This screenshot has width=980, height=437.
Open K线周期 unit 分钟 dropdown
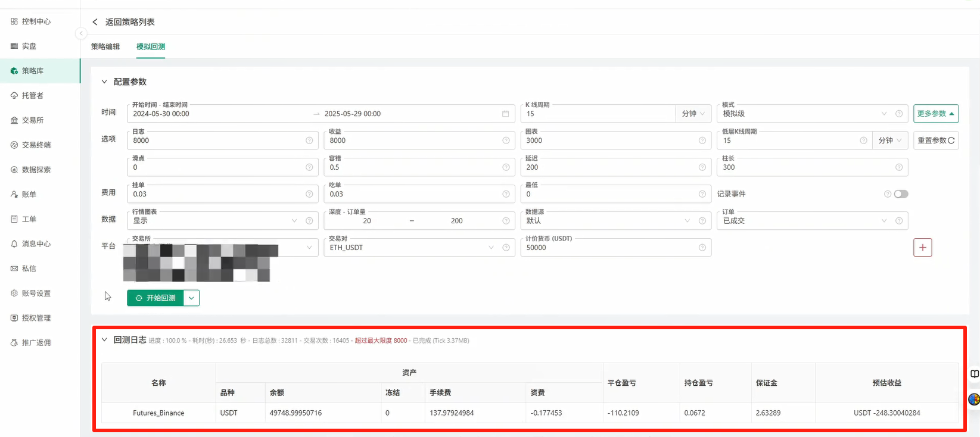[x=693, y=114]
